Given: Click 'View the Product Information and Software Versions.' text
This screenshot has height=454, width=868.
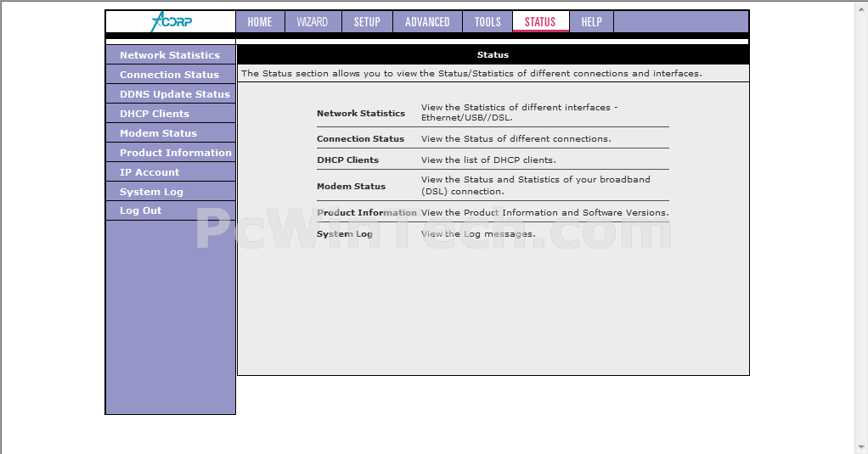Looking at the screenshot, I should pos(544,212).
